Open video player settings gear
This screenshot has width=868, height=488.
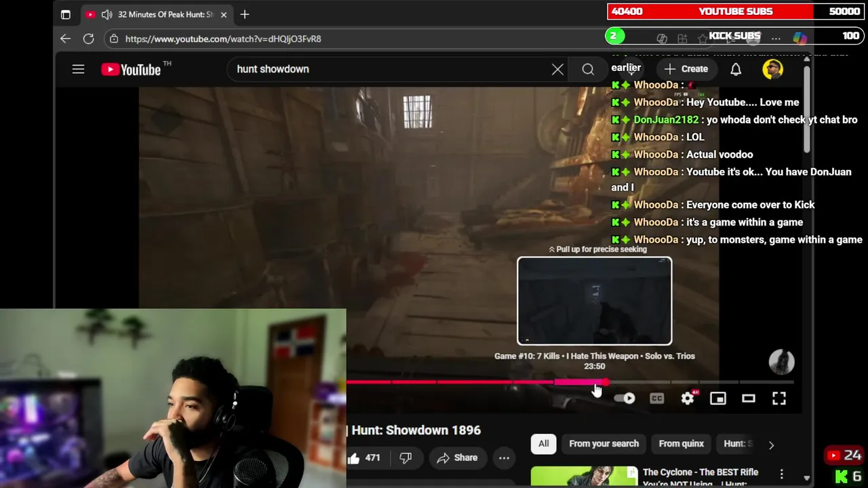click(688, 399)
